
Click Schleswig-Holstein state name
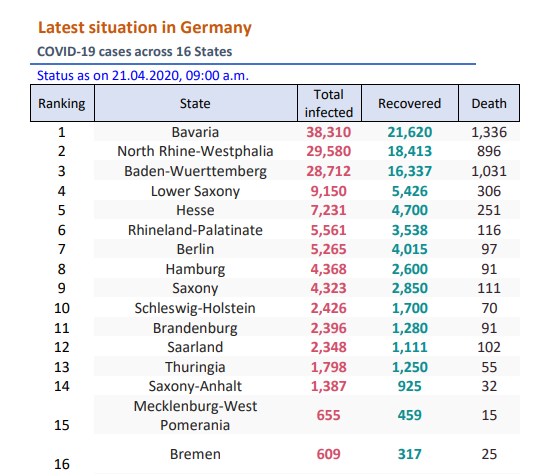coord(195,308)
